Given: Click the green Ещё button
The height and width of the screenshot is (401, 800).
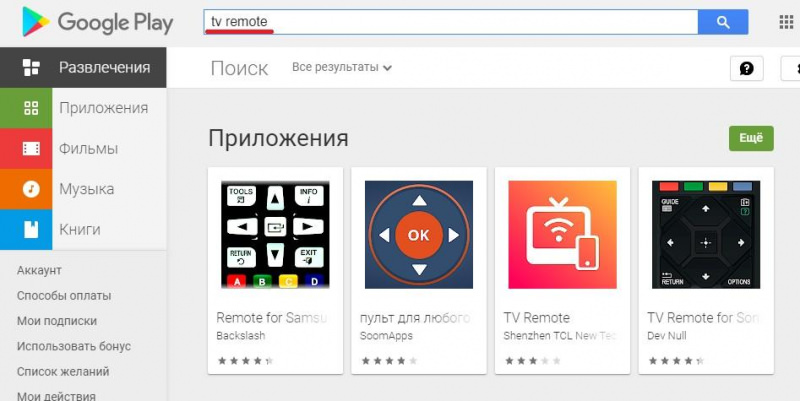Looking at the screenshot, I should point(751,138).
